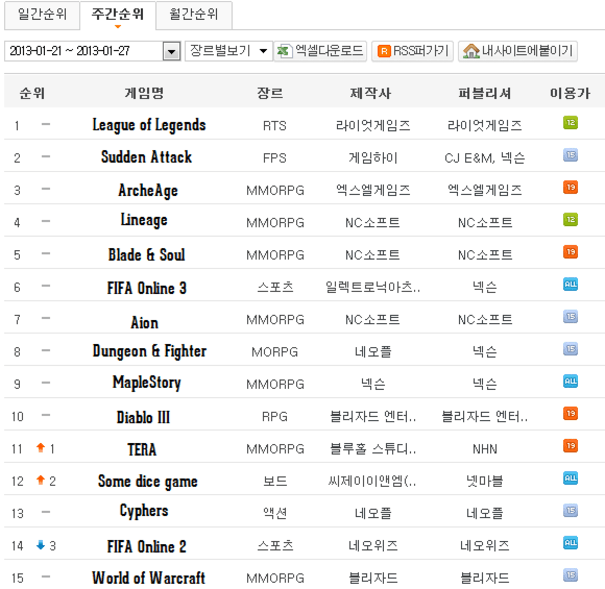Click the FPS genre cell
This screenshot has height=589, width=605.
pyautogui.click(x=274, y=158)
